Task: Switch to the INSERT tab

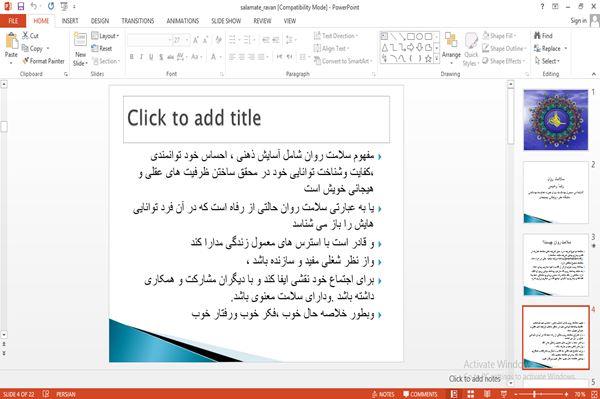Action: tap(70, 21)
